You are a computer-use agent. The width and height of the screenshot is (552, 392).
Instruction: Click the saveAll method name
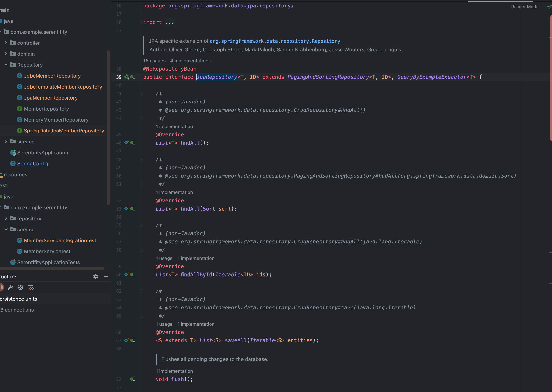[236, 340]
